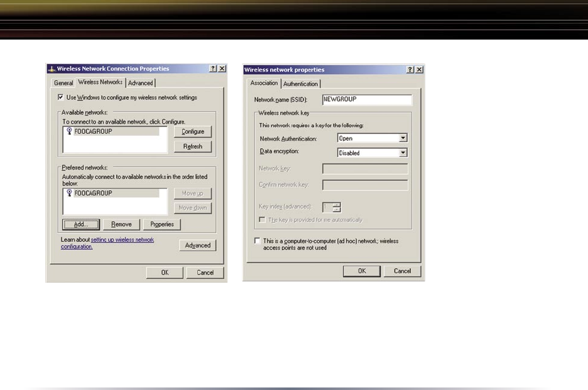The image size is (588, 390).
Task: Click the help question mark in Wireless network properties
Action: (410, 69)
